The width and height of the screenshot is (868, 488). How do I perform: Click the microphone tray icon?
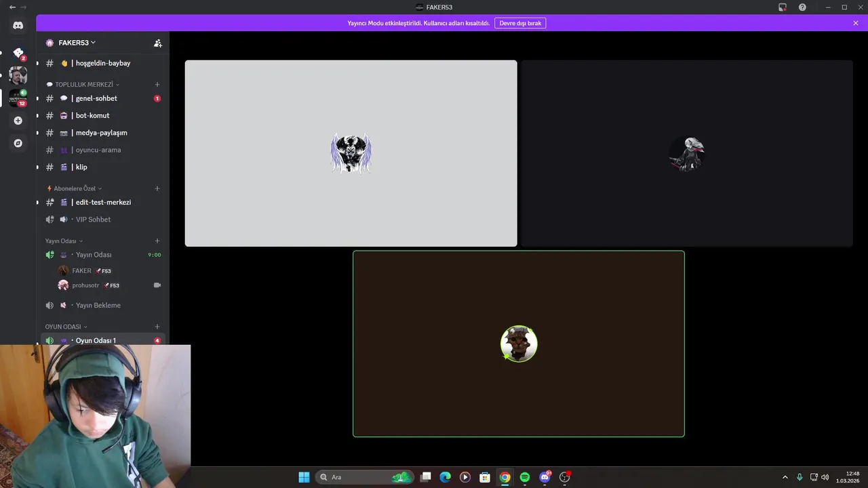(800, 477)
